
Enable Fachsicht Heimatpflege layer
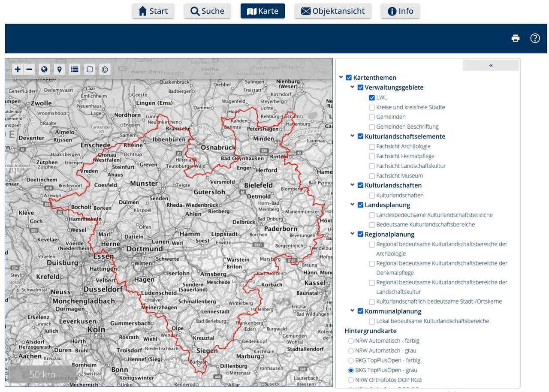coord(372,156)
